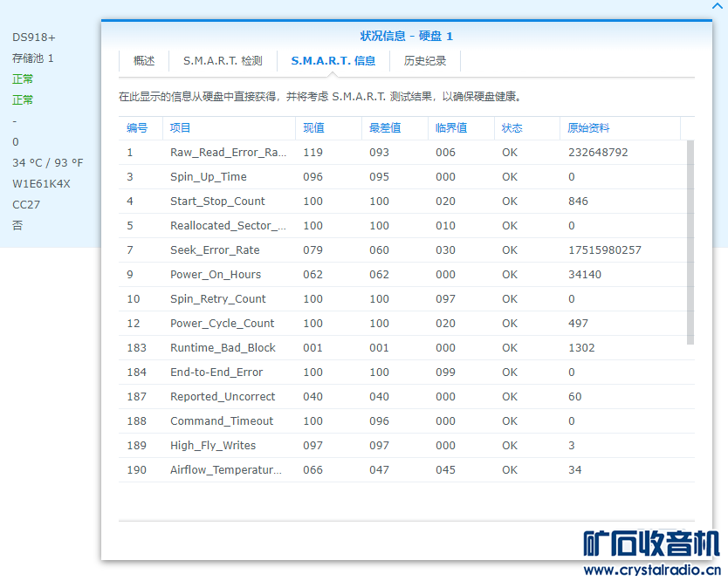Click the S.M.A.R.T. table vertical scrollbar

[690, 243]
